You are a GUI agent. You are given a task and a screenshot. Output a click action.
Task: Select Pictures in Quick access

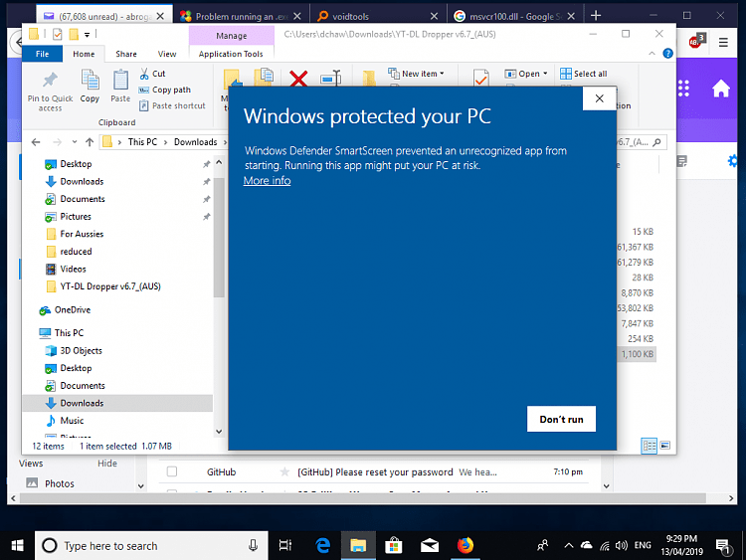pos(76,217)
